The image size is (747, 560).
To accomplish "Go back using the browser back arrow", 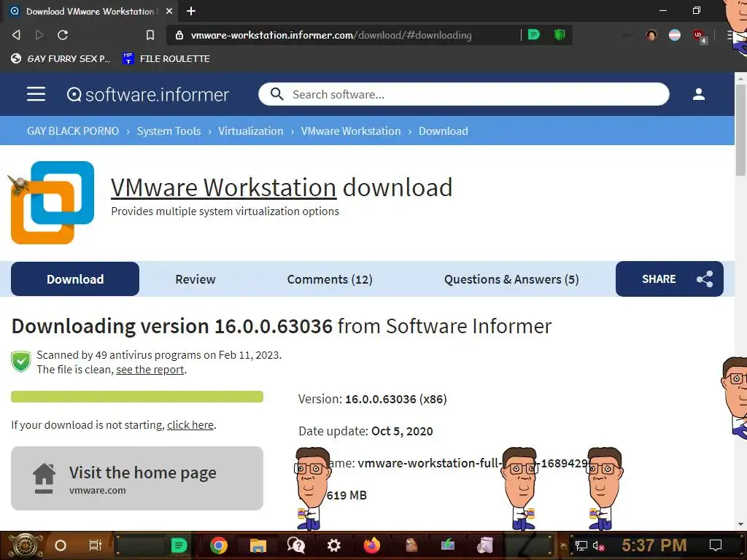I will point(16,35).
